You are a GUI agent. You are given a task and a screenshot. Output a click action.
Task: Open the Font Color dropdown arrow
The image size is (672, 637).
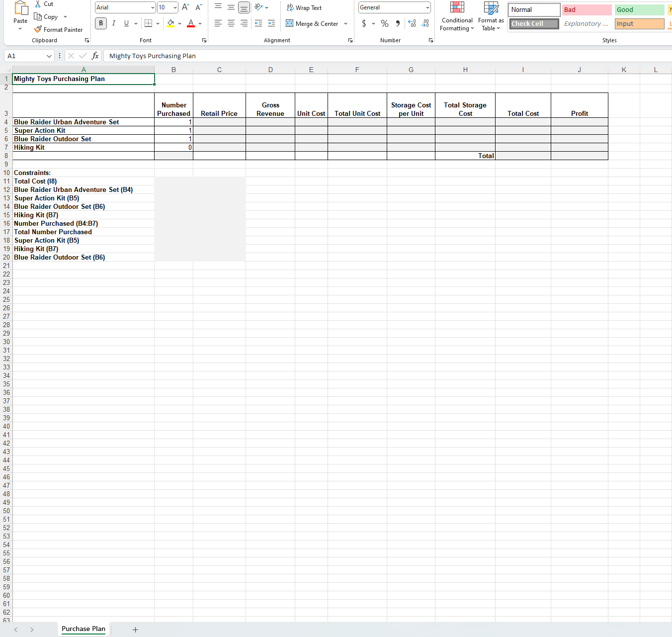(200, 23)
